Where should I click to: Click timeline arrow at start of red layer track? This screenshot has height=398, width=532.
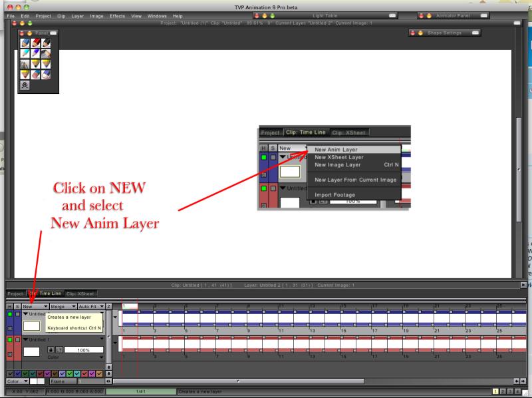tap(115, 343)
